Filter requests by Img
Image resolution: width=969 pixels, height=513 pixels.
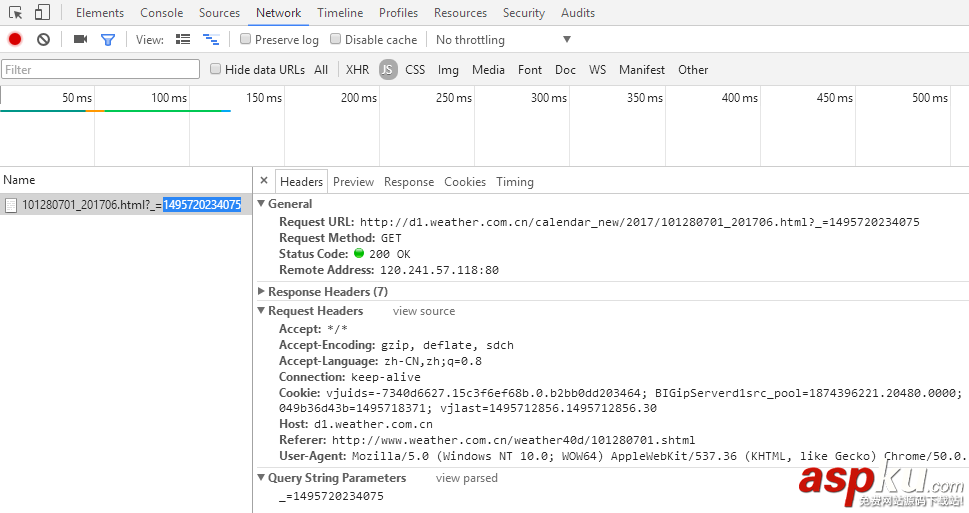[x=448, y=70]
